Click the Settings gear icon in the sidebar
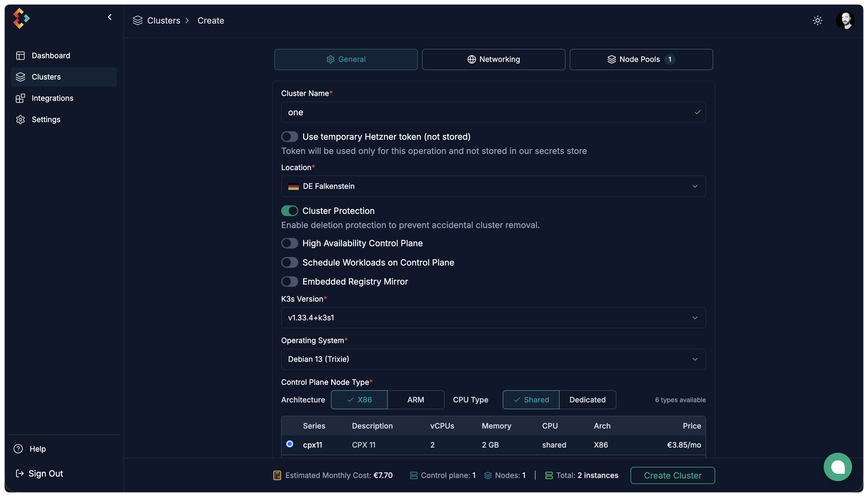The image size is (868, 497). [20, 120]
